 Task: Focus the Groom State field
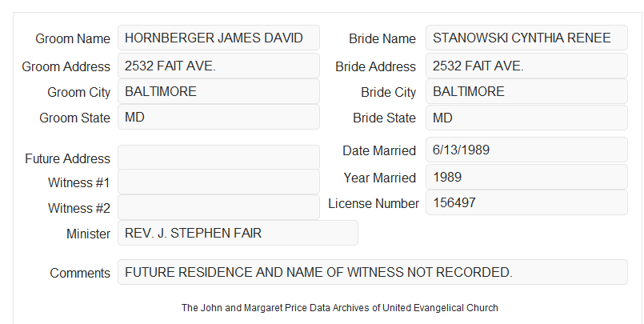218,117
